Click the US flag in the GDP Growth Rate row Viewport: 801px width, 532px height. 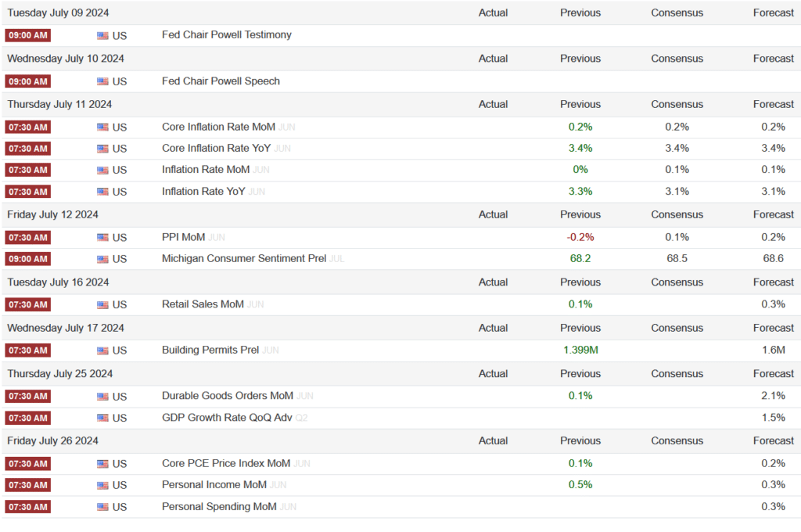click(x=102, y=418)
